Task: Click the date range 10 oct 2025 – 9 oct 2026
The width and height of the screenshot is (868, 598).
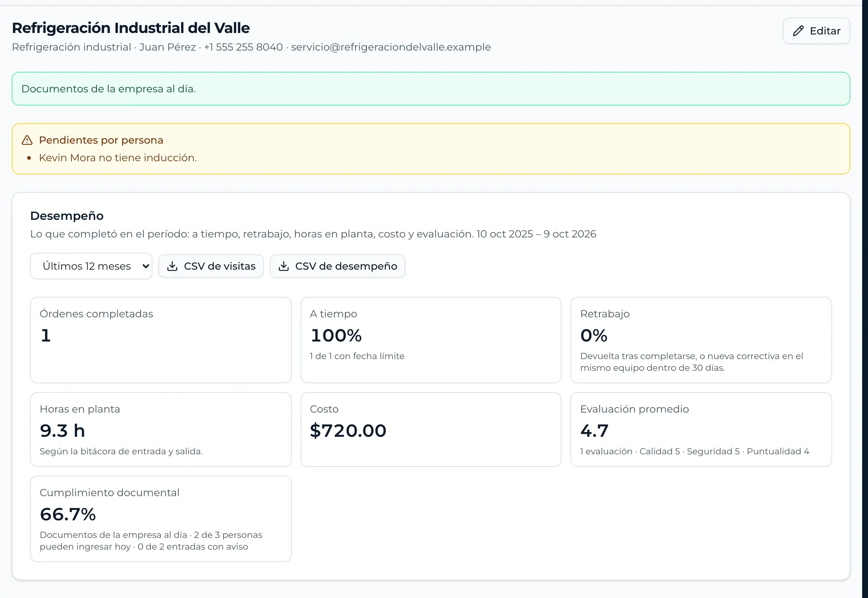Action: (536, 234)
